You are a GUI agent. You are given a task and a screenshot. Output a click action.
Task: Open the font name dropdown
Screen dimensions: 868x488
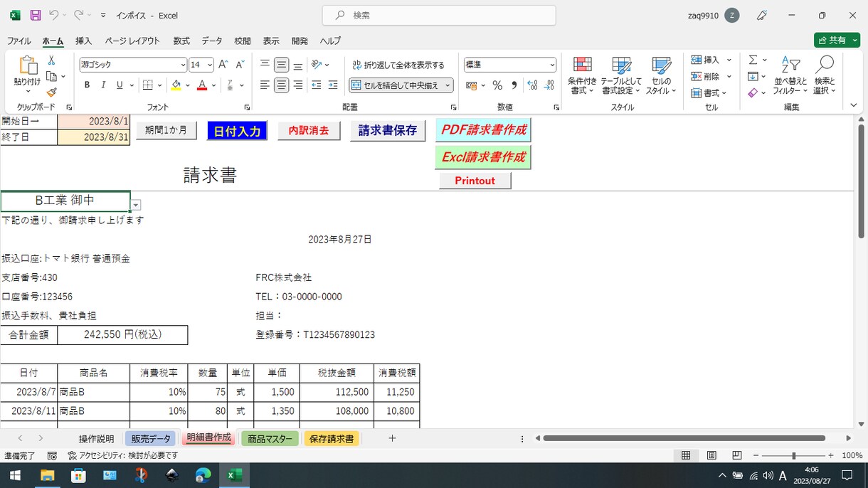(183, 65)
